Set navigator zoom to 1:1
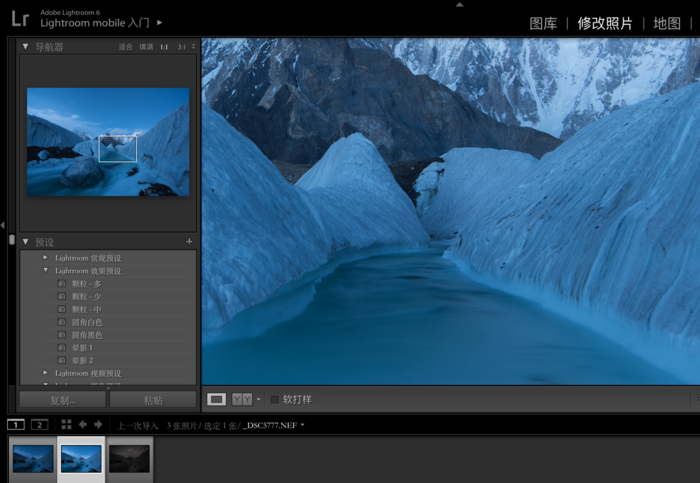This screenshot has height=483, width=700. click(164, 46)
